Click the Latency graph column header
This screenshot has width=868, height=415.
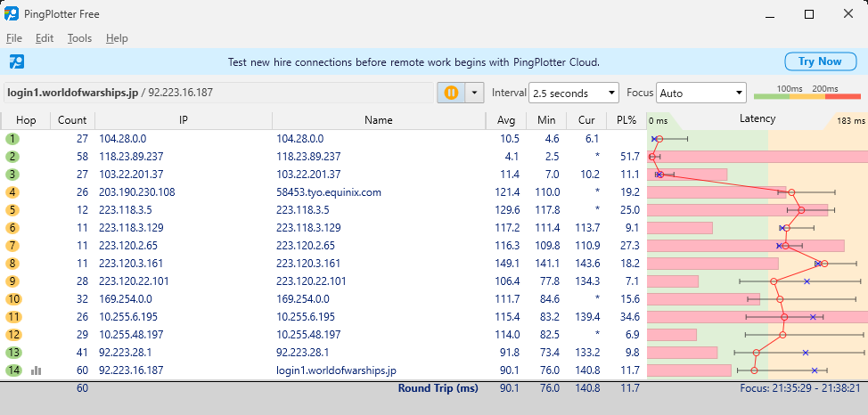click(757, 119)
